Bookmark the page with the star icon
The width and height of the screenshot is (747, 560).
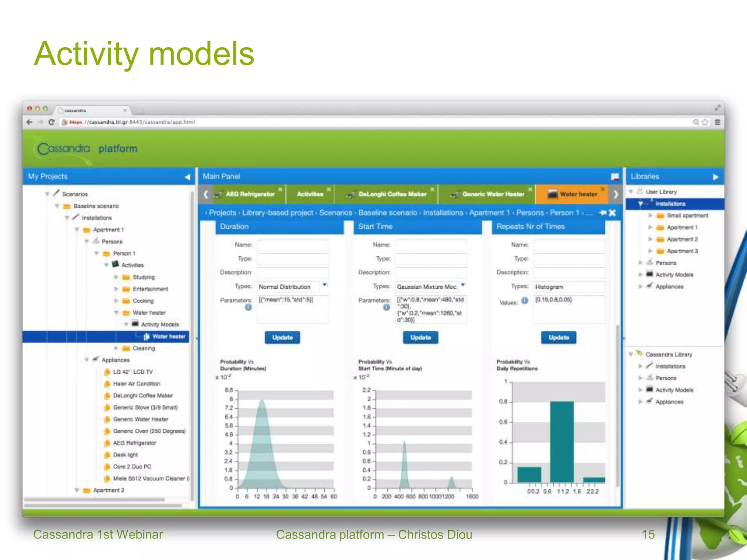coord(705,122)
